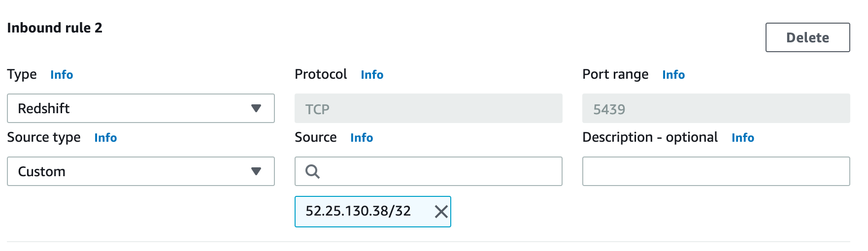The height and width of the screenshot is (251, 868).
Task: Remove the 52.25.130.38/32 source chip
Action: [x=441, y=212]
